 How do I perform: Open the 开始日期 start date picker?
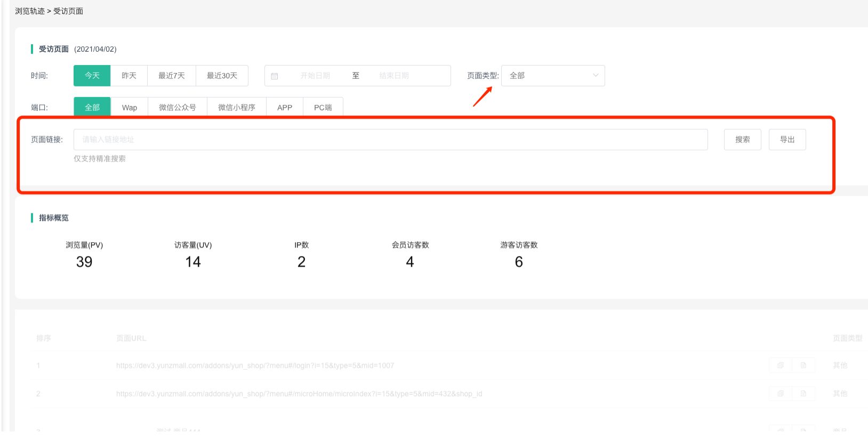(315, 76)
